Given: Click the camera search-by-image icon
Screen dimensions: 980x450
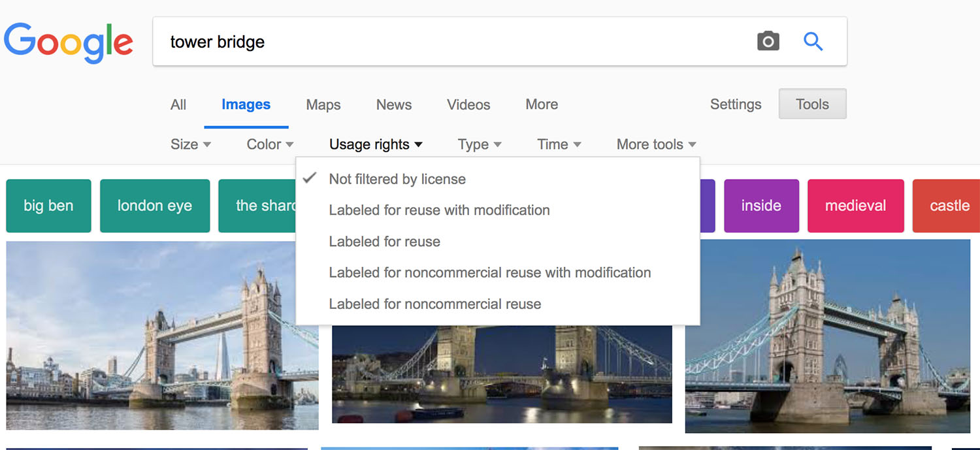Looking at the screenshot, I should pos(768,42).
